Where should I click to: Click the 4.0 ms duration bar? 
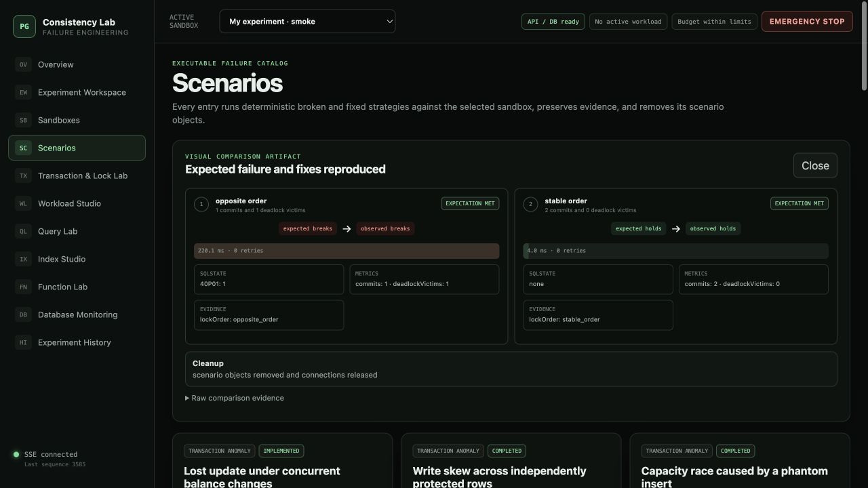(x=675, y=251)
